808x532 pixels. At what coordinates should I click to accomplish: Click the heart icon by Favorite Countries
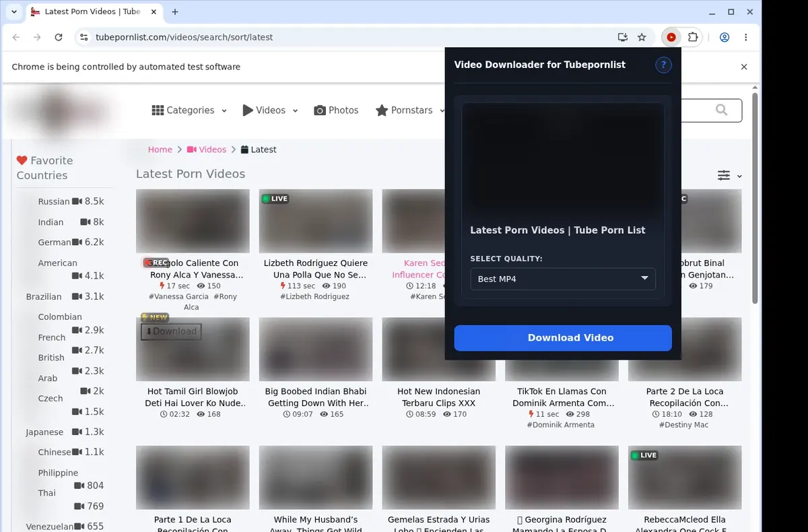pyautogui.click(x=22, y=160)
